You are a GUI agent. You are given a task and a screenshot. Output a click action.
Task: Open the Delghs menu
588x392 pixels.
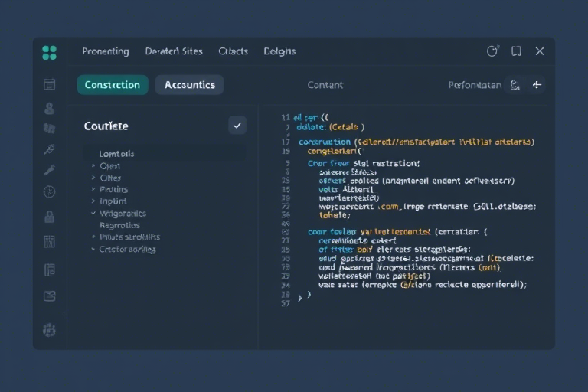(x=279, y=51)
